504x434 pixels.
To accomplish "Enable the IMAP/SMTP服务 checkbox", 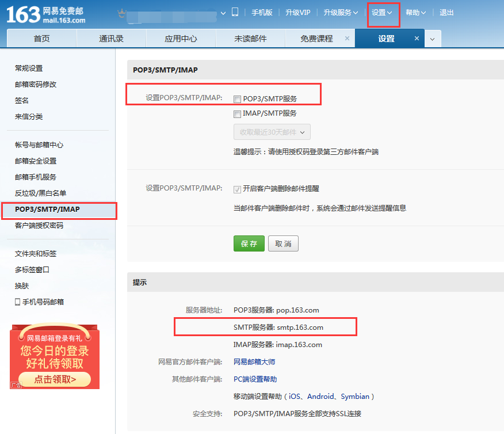I will [237, 114].
